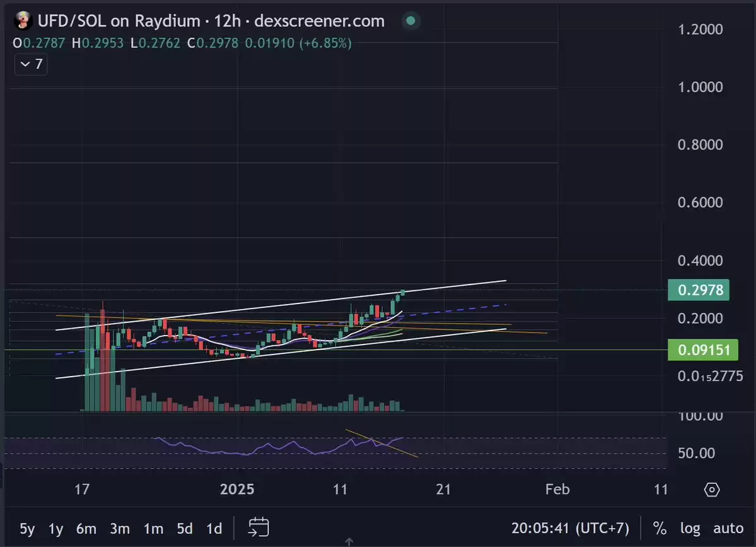The width and height of the screenshot is (756, 547).
Task: Click the UFD token logo icon
Action: click(22, 21)
